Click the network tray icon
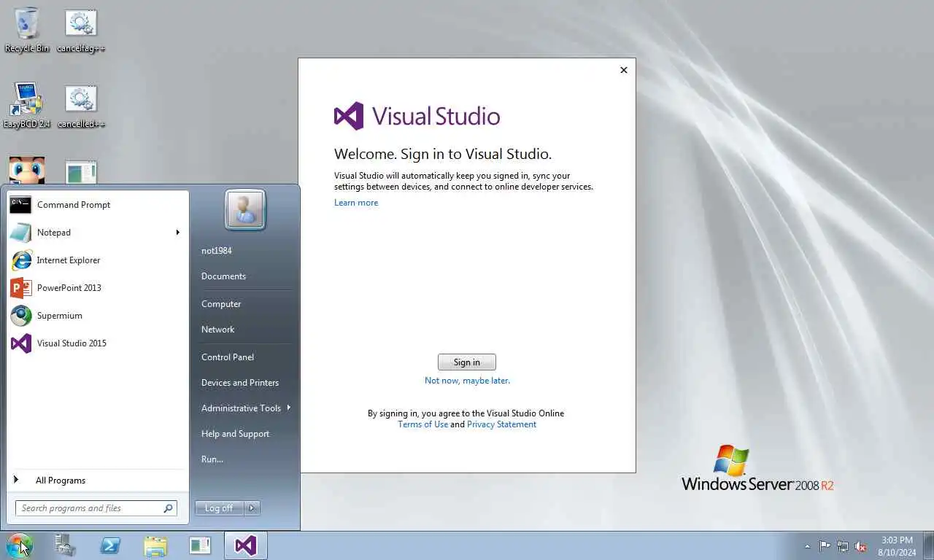 [843, 545]
